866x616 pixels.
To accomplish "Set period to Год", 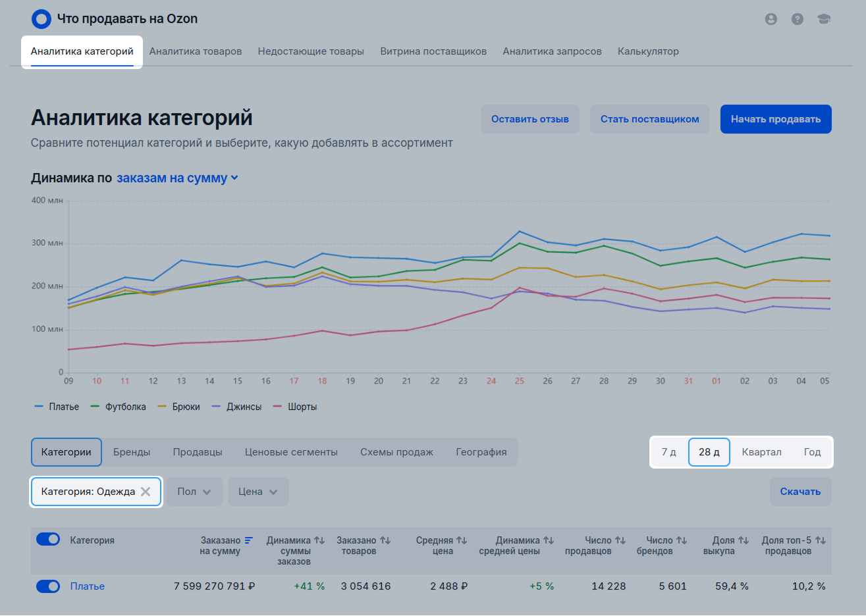I will [x=812, y=452].
